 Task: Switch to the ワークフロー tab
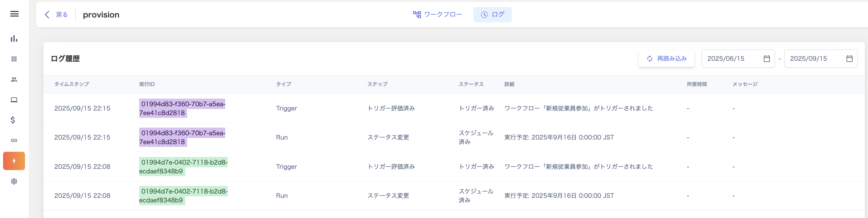[x=437, y=14]
